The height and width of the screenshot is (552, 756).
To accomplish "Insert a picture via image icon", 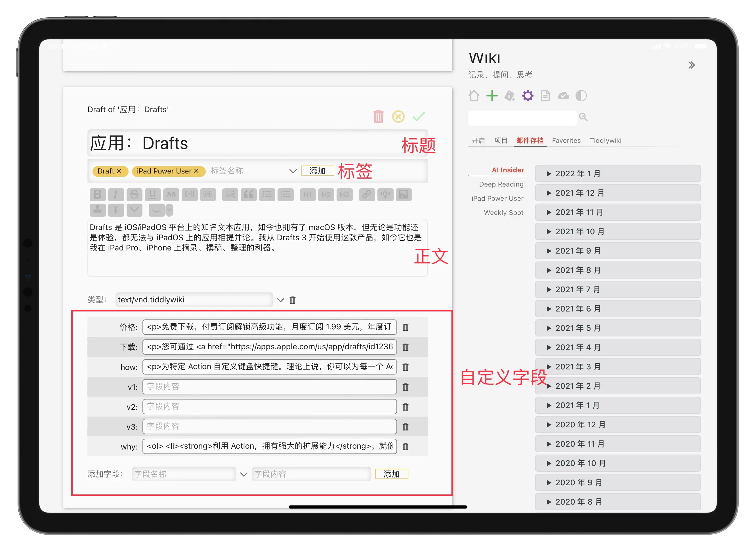I will click(403, 194).
